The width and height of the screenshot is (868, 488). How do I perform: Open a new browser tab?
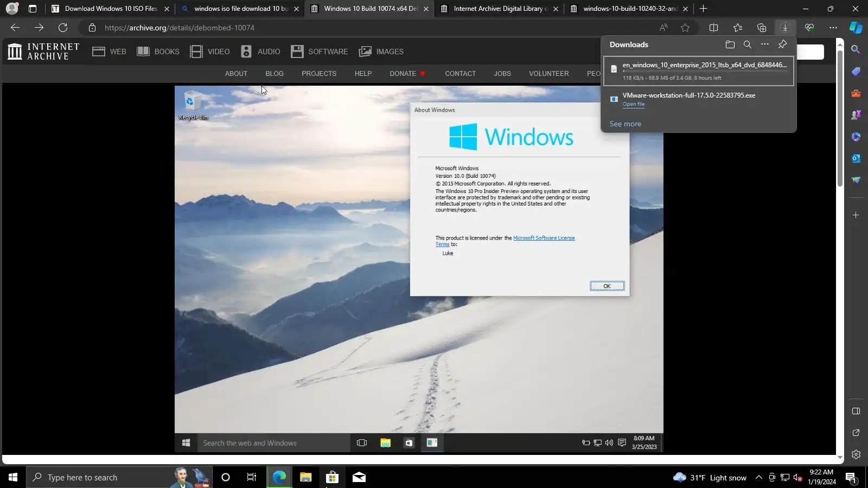703,9
